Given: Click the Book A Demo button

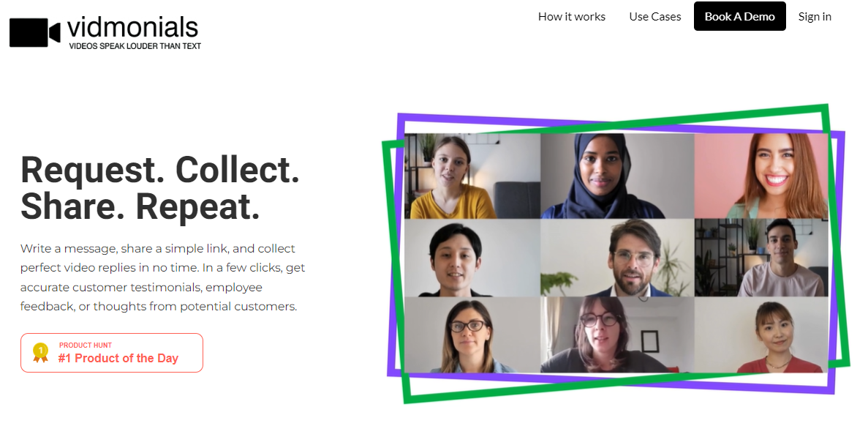Looking at the screenshot, I should coord(739,15).
